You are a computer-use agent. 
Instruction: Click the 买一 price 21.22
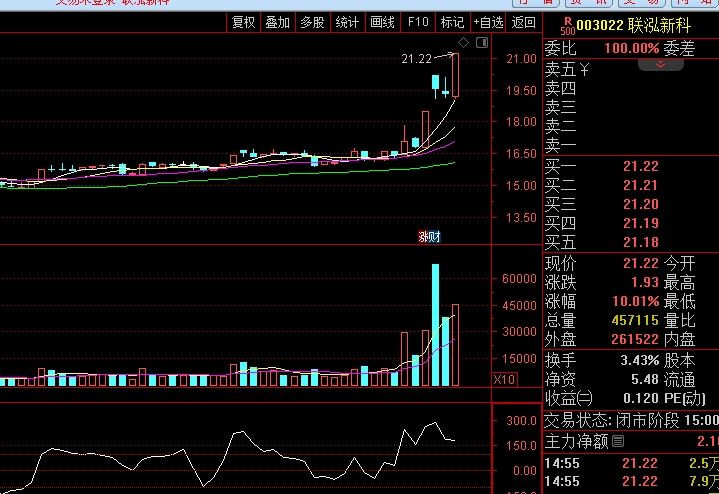click(641, 166)
